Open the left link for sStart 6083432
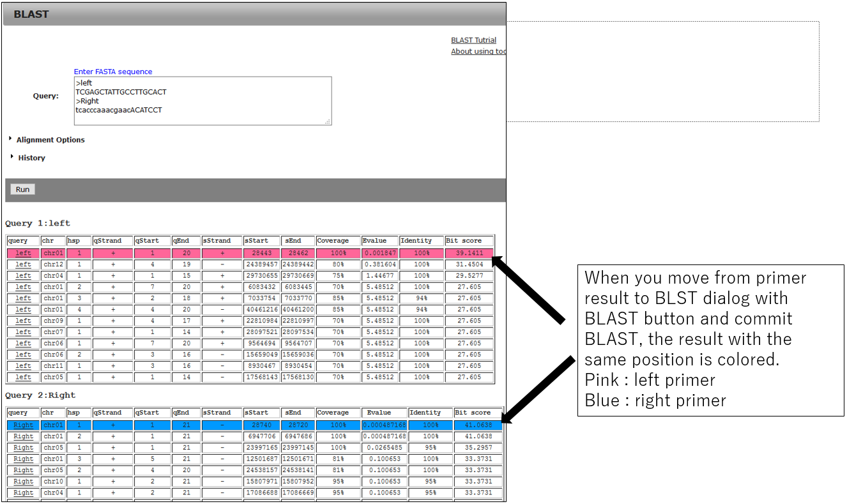Viewport: 847px width, 504px height. pos(23,287)
